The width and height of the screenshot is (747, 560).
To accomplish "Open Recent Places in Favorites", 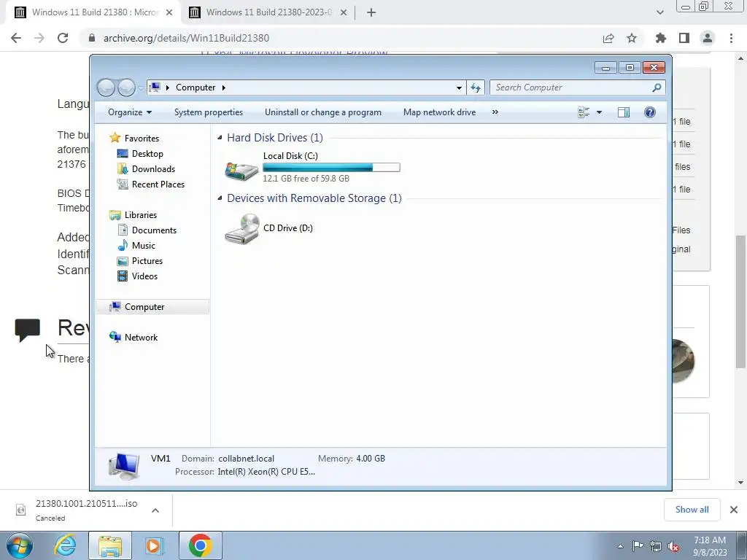I will (x=158, y=184).
